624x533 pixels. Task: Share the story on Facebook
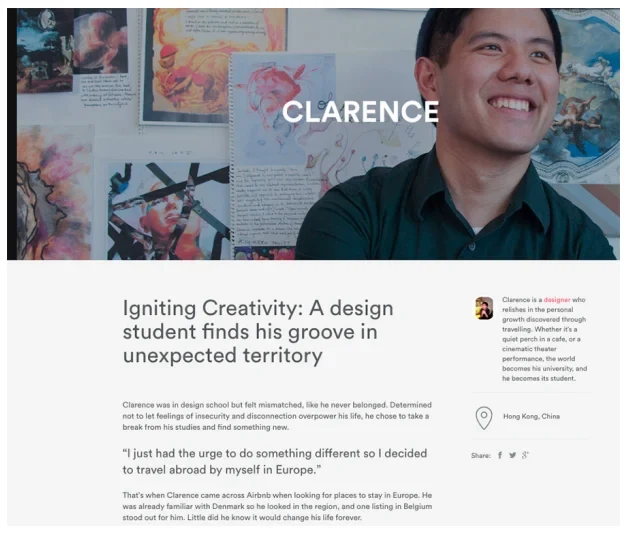[x=500, y=455]
